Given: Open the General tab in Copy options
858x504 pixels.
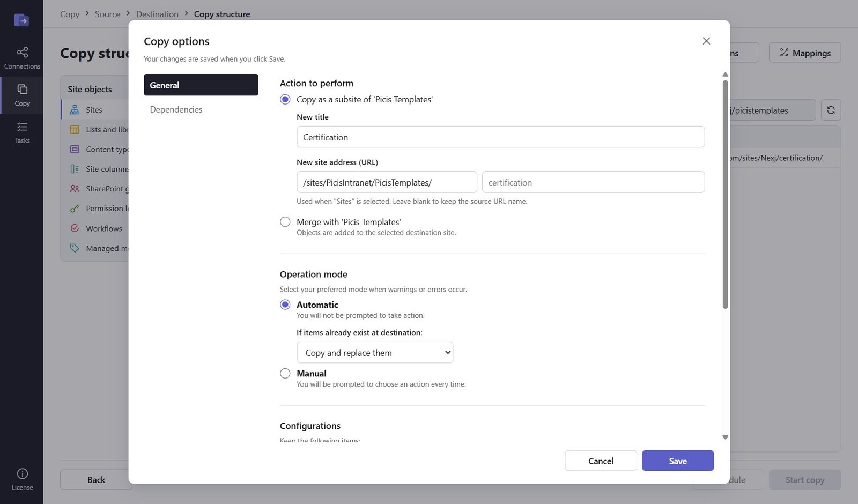Looking at the screenshot, I should point(201,85).
